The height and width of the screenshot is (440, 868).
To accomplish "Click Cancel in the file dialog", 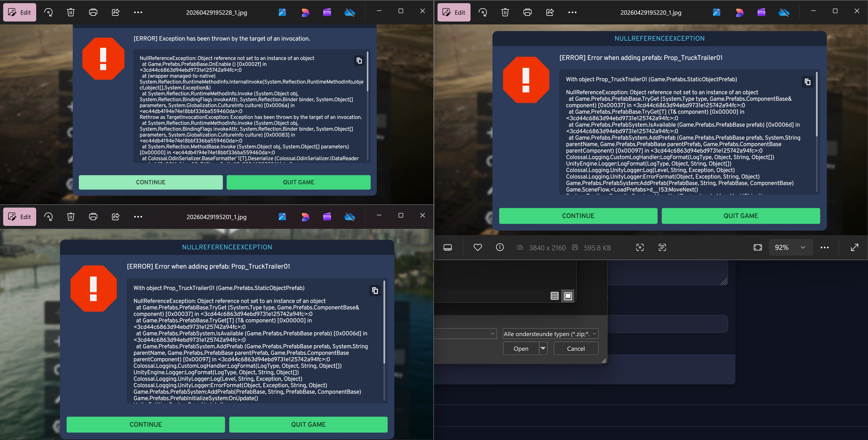I will [576, 348].
